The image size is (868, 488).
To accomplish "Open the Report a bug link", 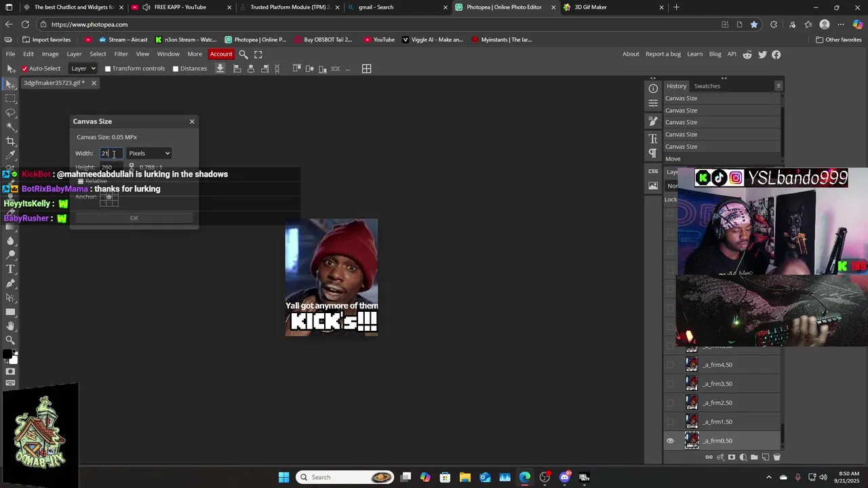I will 663,54.
